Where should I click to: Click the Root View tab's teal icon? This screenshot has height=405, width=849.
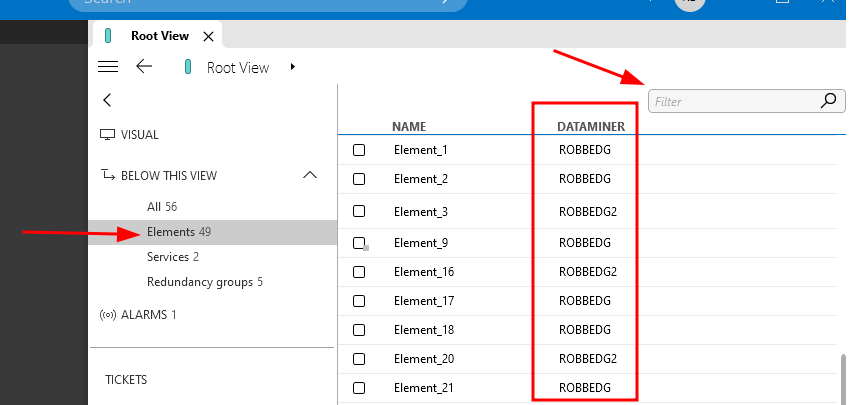tap(108, 36)
